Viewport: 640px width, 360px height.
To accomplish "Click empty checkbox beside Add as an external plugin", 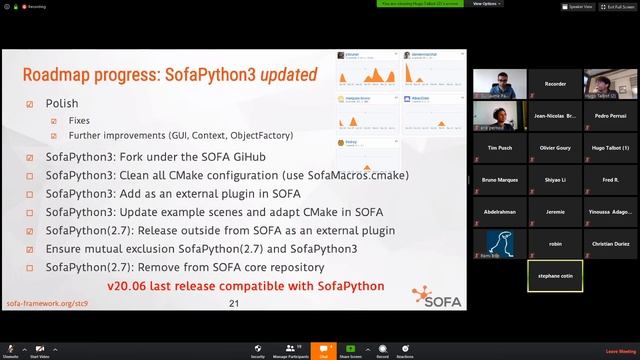I will (29, 195).
